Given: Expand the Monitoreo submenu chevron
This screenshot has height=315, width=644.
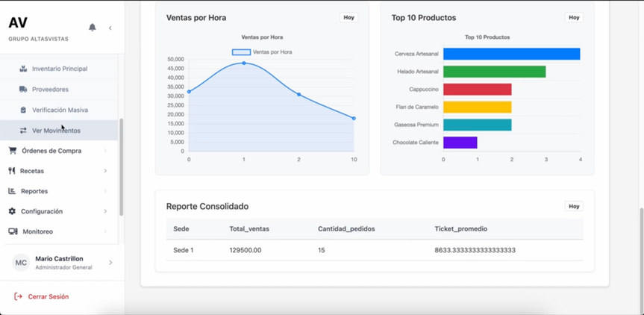Looking at the screenshot, I should click(x=105, y=231).
